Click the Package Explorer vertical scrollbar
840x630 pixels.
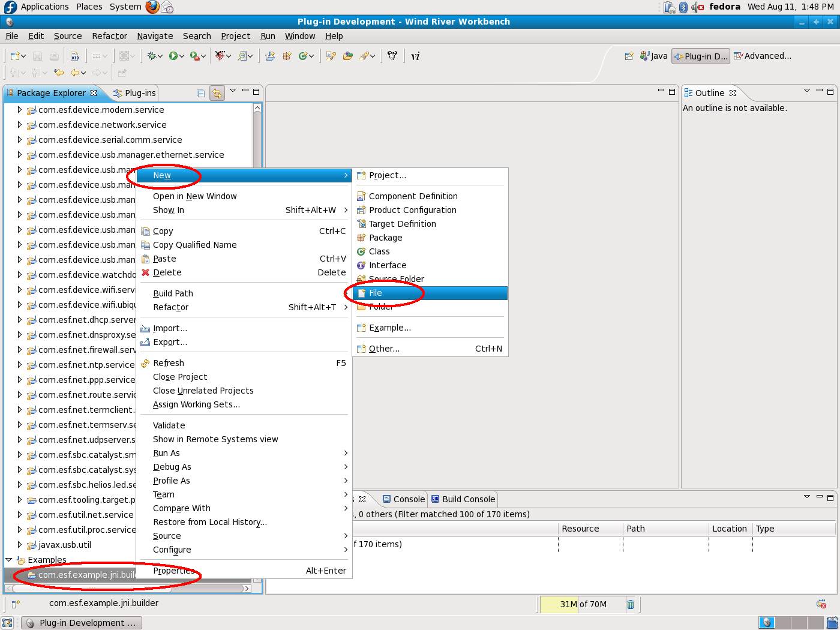coord(257,344)
